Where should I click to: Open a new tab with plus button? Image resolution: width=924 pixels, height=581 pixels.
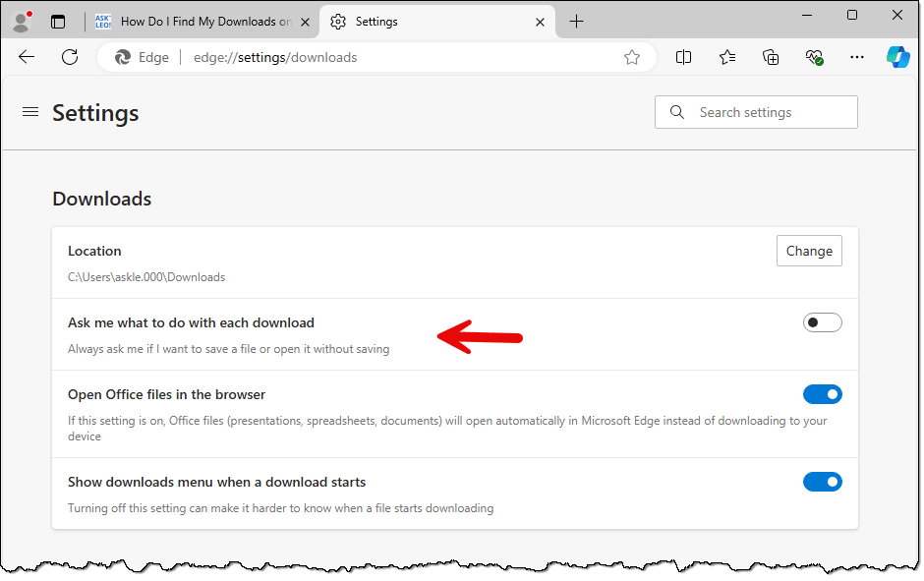pyautogui.click(x=577, y=21)
